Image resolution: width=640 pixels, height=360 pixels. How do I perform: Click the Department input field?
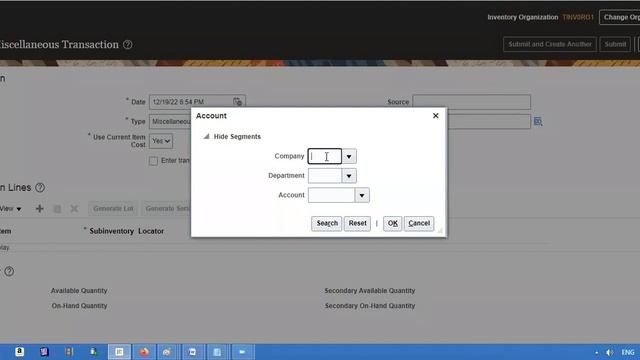click(x=324, y=176)
